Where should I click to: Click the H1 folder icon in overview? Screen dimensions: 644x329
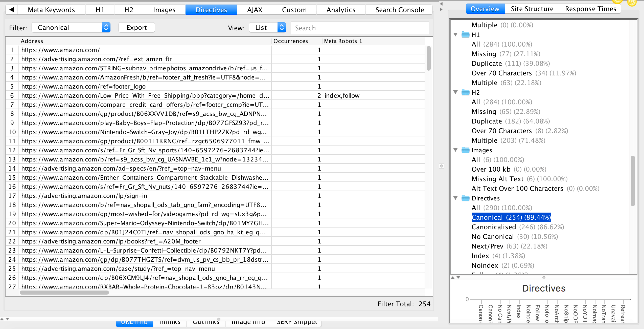[x=465, y=35]
